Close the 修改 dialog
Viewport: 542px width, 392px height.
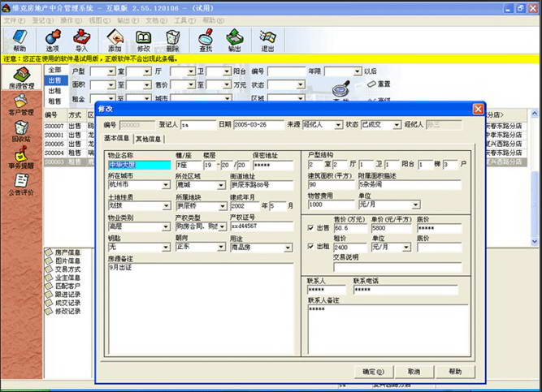[x=478, y=109]
